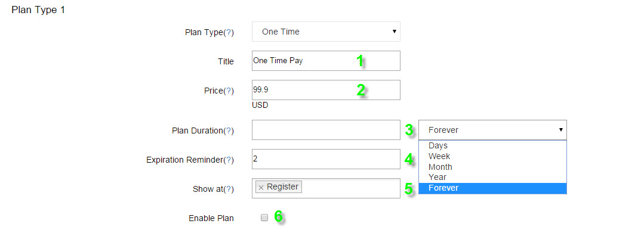The width and height of the screenshot is (644, 233).
Task: Open the Show at help question mark
Action: (x=228, y=189)
